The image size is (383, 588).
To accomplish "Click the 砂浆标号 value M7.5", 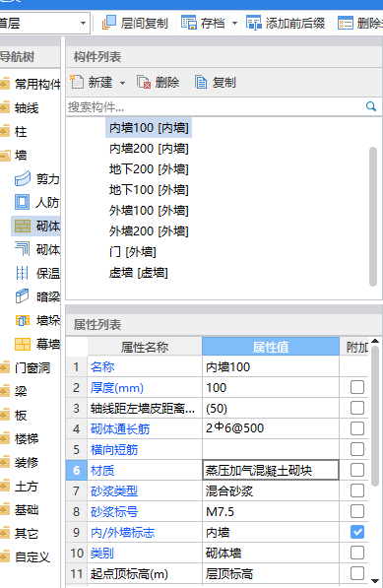I will pyautogui.click(x=220, y=511).
